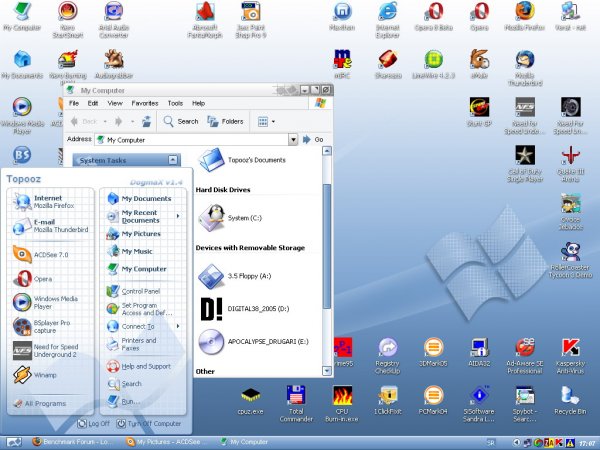
Task: Open the CPU Burn-in.exe desktop icon
Action: tap(342, 404)
